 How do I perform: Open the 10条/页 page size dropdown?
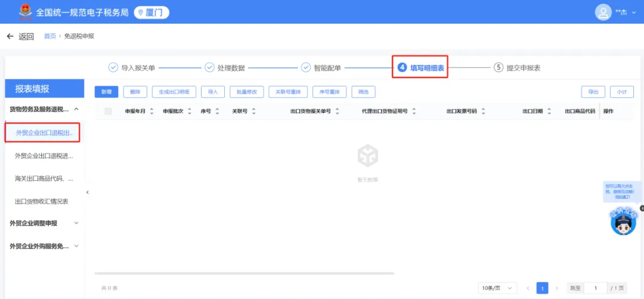pyautogui.click(x=497, y=288)
